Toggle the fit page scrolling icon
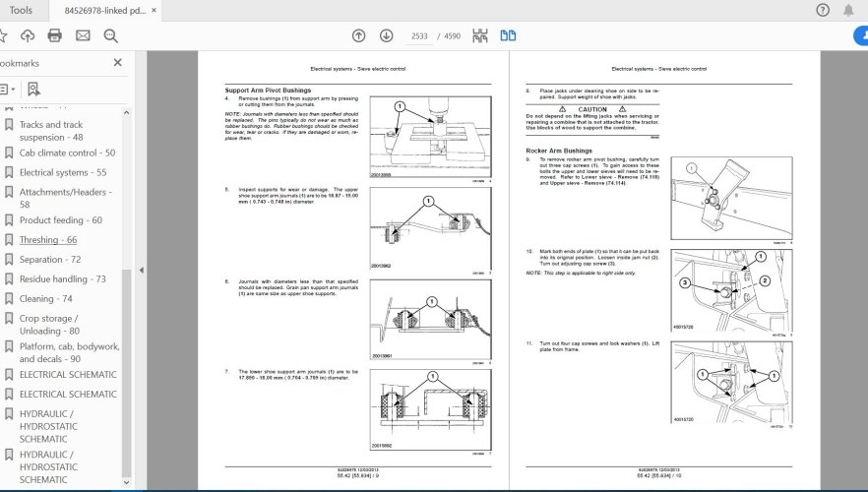 pyautogui.click(x=480, y=36)
